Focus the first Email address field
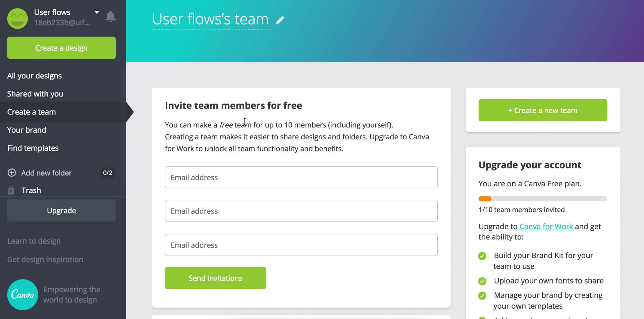 coord(301,177)
